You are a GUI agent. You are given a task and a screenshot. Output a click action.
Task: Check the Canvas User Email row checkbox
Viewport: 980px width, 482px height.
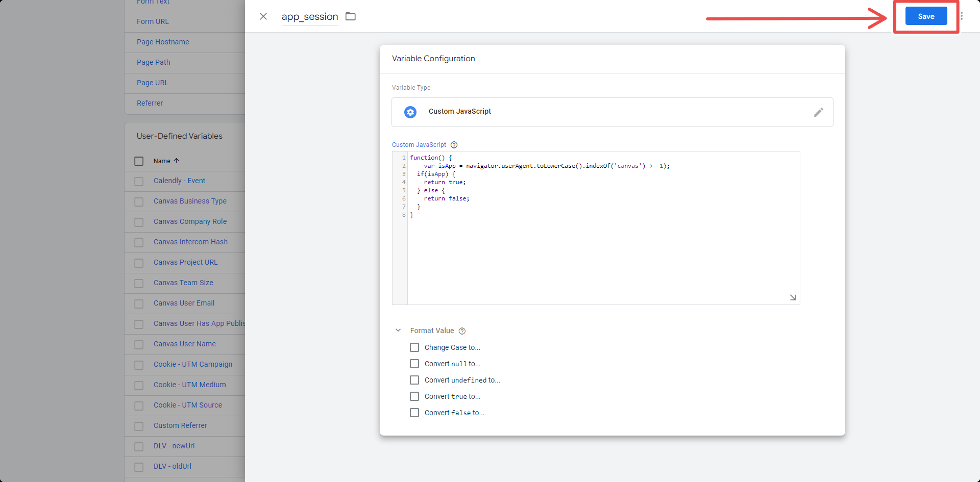pos(139,304)
